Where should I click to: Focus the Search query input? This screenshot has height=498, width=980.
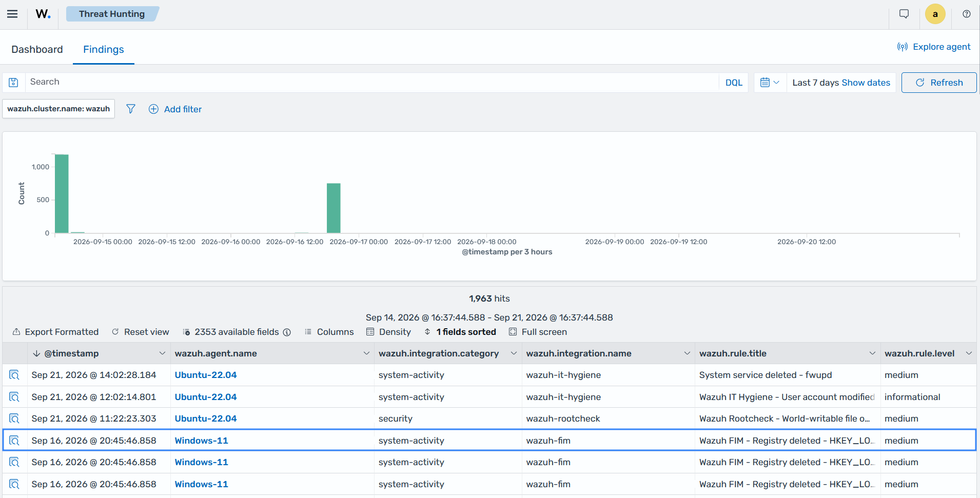(372, 82)
